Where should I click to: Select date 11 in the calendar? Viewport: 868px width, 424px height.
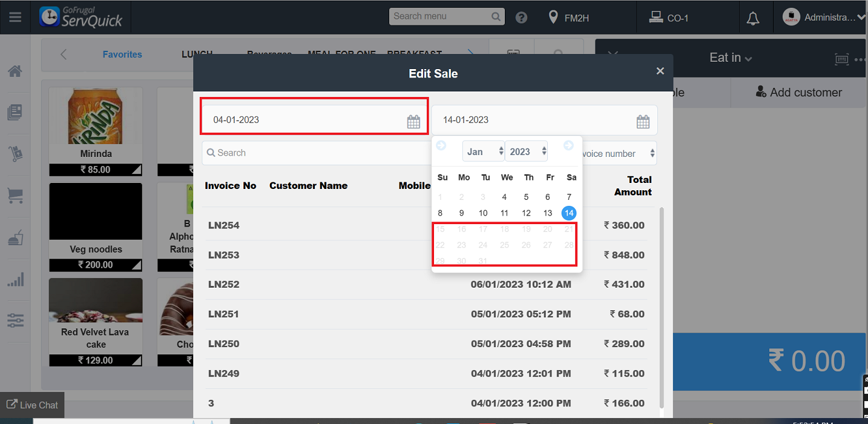[504, 213]
